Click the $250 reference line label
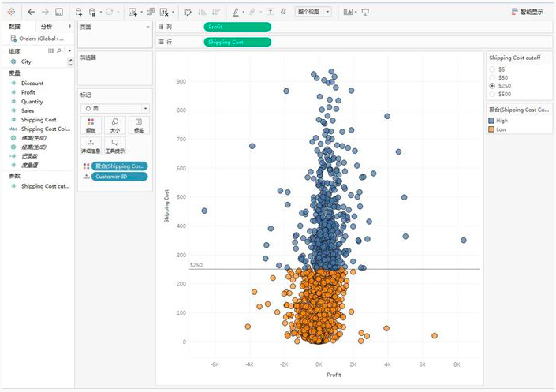Image resolution: width=556 pixels, height=392 pixels. click(196, 265)
